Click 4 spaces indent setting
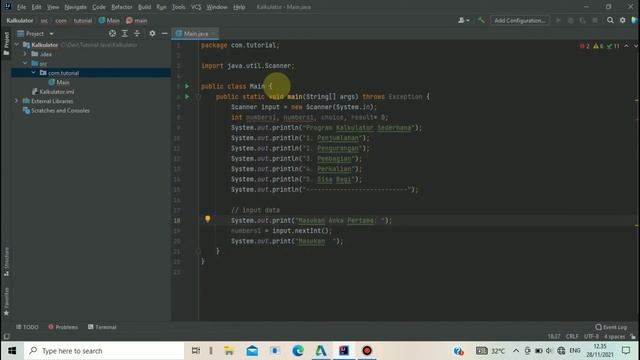This screenshot has width=640, height=360. click(614, 336)
